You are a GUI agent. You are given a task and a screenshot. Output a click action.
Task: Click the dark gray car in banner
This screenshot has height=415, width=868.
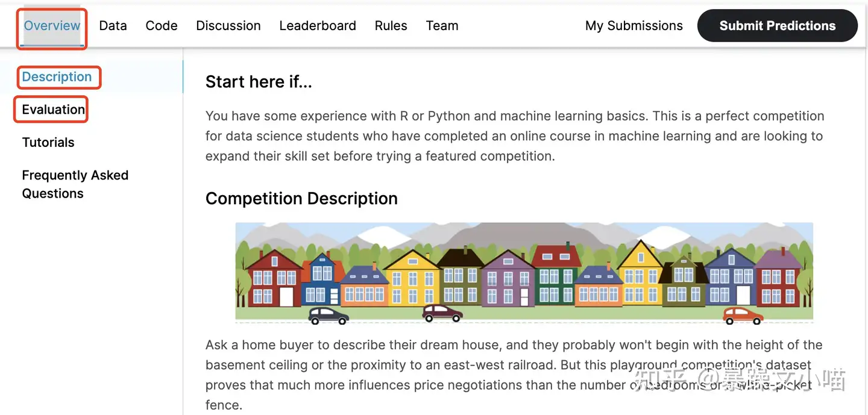click(x=329, y=315)
